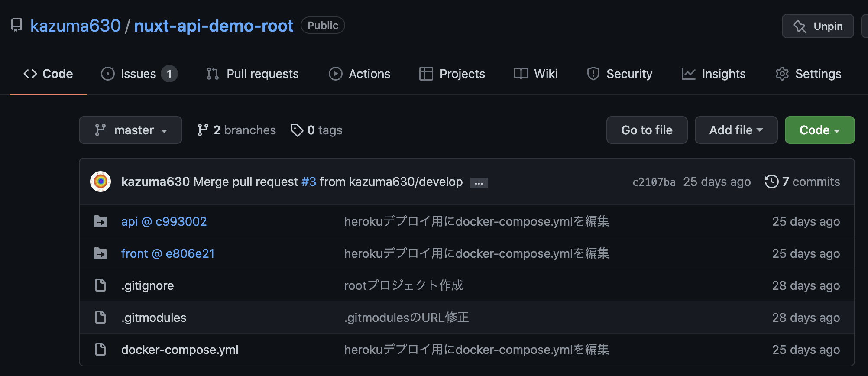
Task: Switch to the Code tab
Action: click(x=48, y=74)
